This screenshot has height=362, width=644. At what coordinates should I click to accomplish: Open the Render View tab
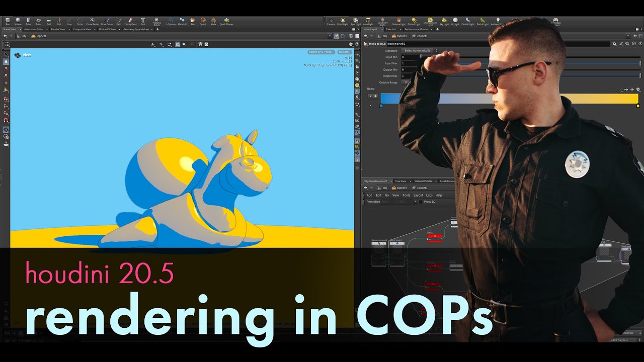click(x=58, y=30)
